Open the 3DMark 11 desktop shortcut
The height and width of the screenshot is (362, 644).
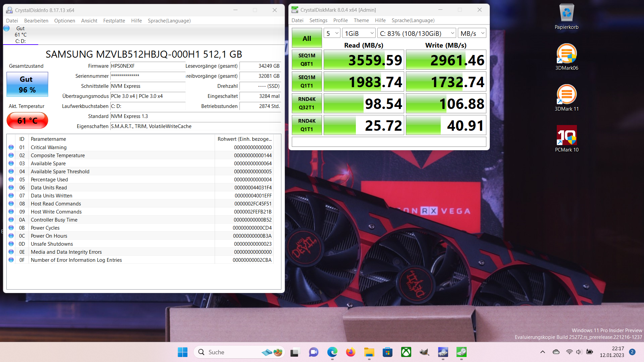coord(567,95)
